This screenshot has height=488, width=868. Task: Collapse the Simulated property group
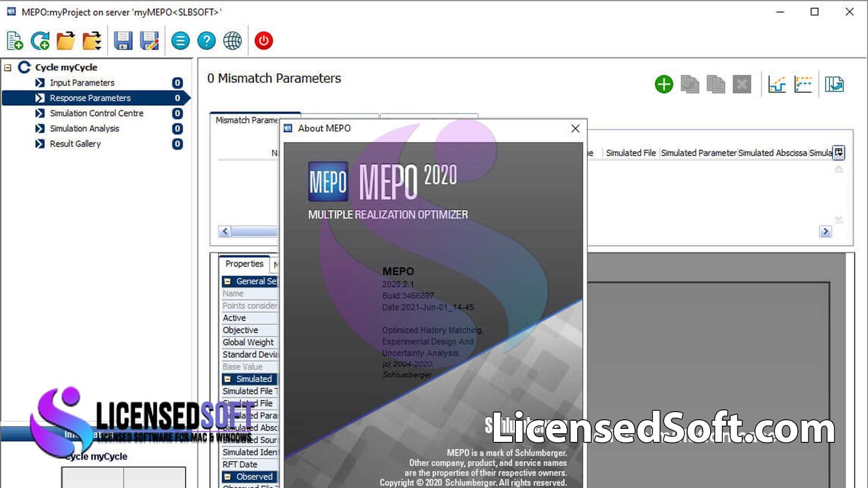click(228, 379)
